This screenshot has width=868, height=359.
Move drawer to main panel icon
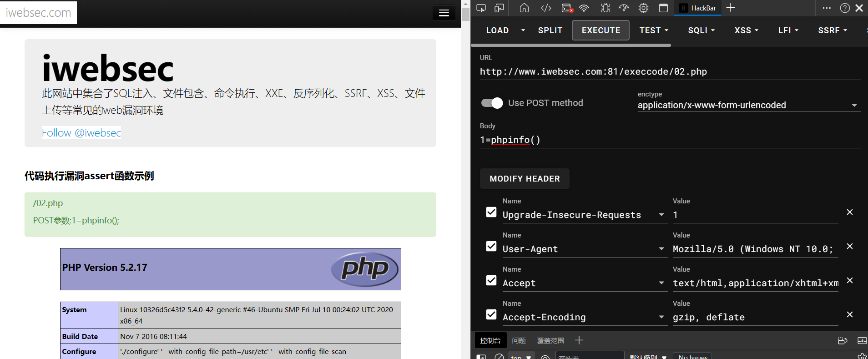click(x=842, y=340)
